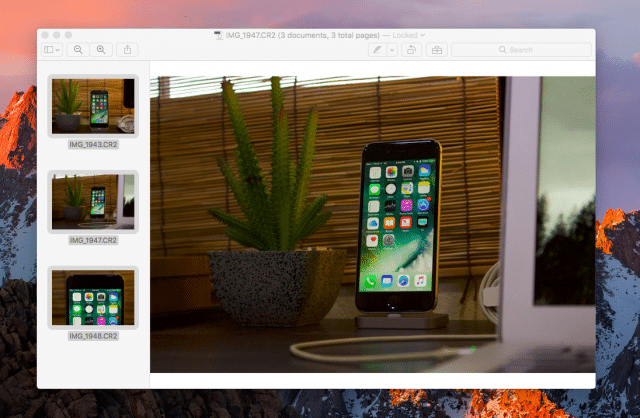The image size is (640, 418).
Task: Click the document proxy icon in title bar
Action: click(219, 35)
